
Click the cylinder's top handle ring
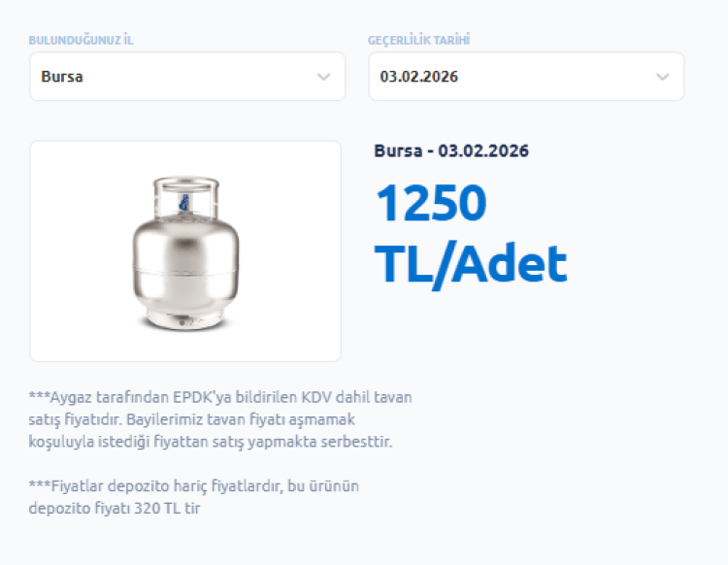click(x=183, y=184)
